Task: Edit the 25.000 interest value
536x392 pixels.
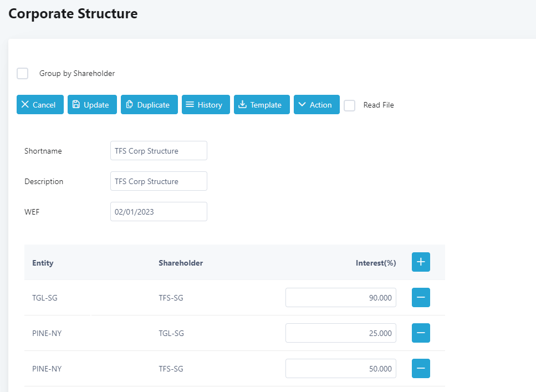Action: point(340,333)
